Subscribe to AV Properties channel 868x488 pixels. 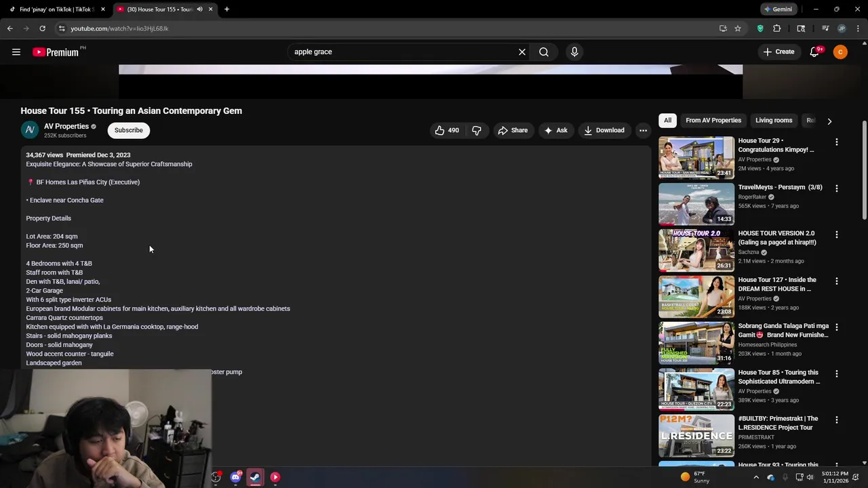tap(128, 130)
